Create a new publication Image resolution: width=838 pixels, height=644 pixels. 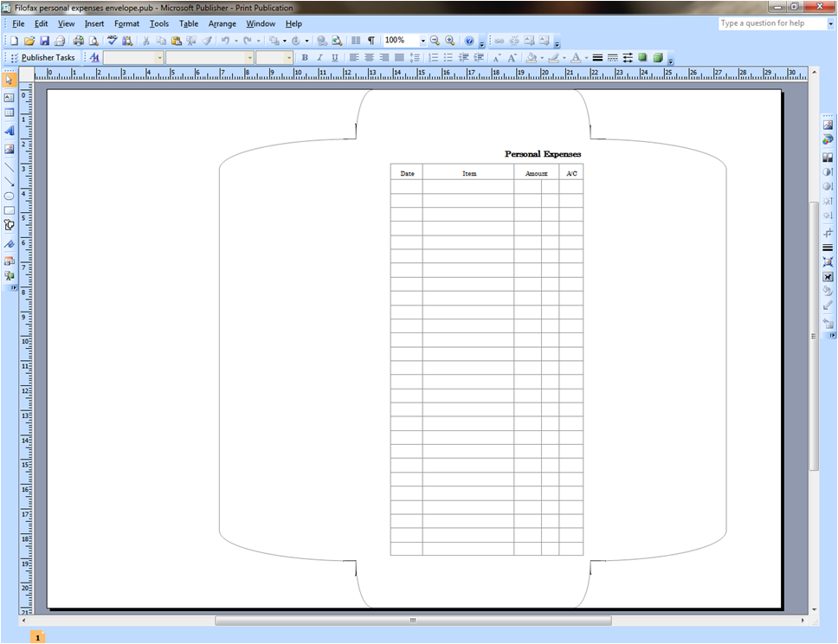pyautogui.click(x=15, y=41)
